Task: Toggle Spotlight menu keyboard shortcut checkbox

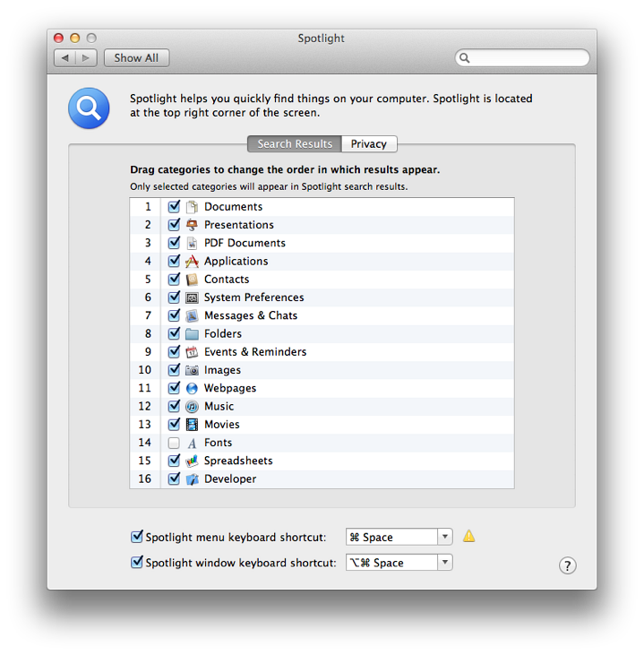Action: (x=136, y=537)
